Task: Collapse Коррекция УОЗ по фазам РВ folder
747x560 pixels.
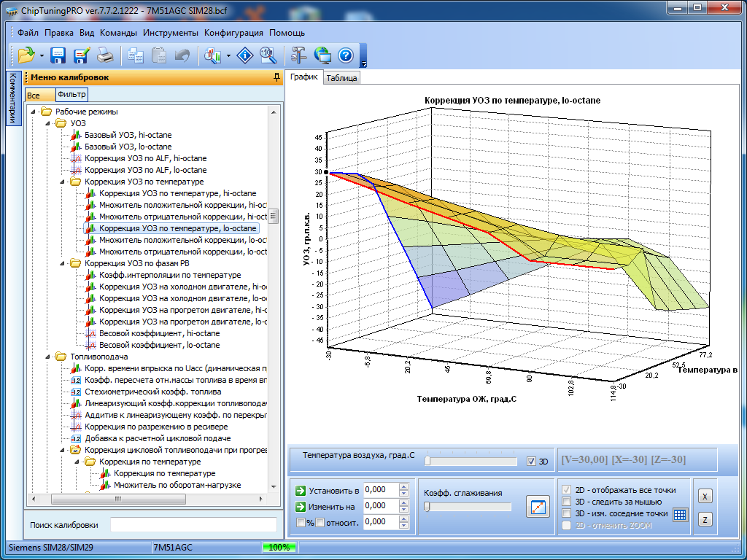Action: pos(63,263)
